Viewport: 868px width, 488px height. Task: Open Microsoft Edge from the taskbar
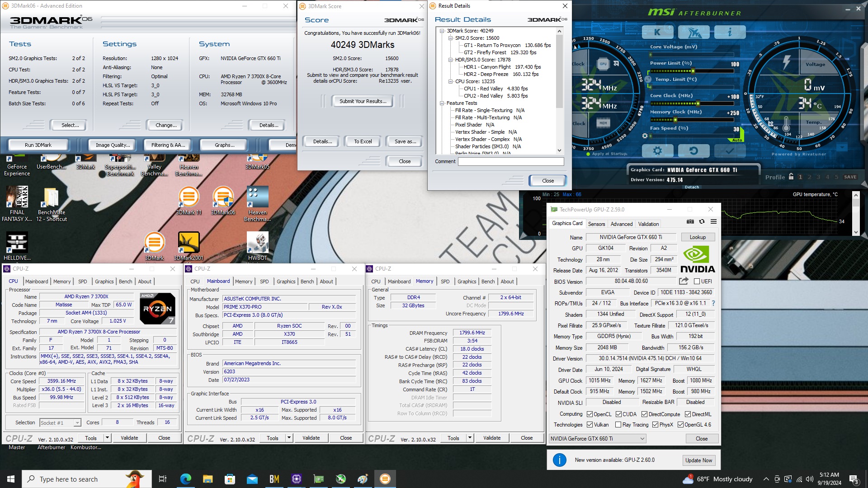[185, 479]
